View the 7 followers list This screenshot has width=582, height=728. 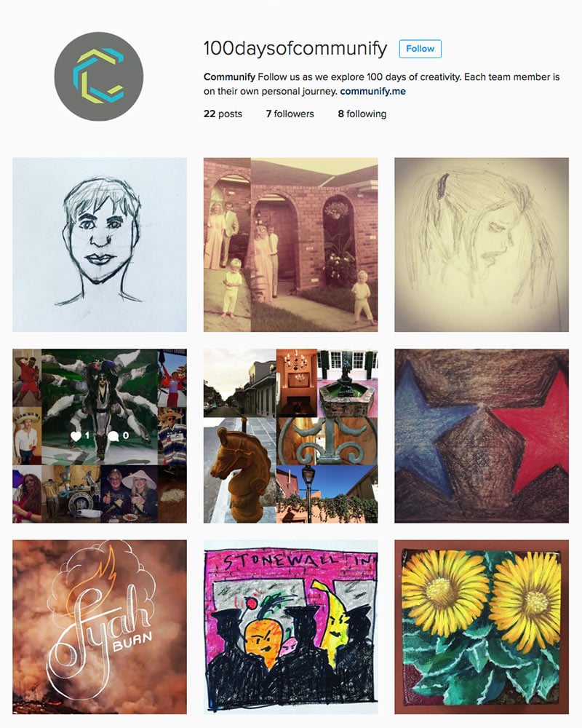point(290,114)
